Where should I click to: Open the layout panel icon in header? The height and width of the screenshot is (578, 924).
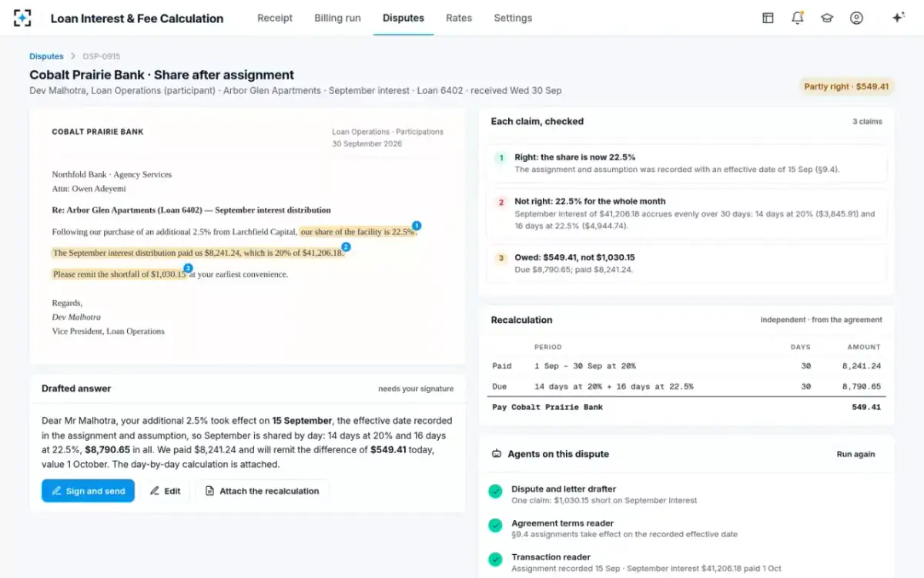point(768,18)
